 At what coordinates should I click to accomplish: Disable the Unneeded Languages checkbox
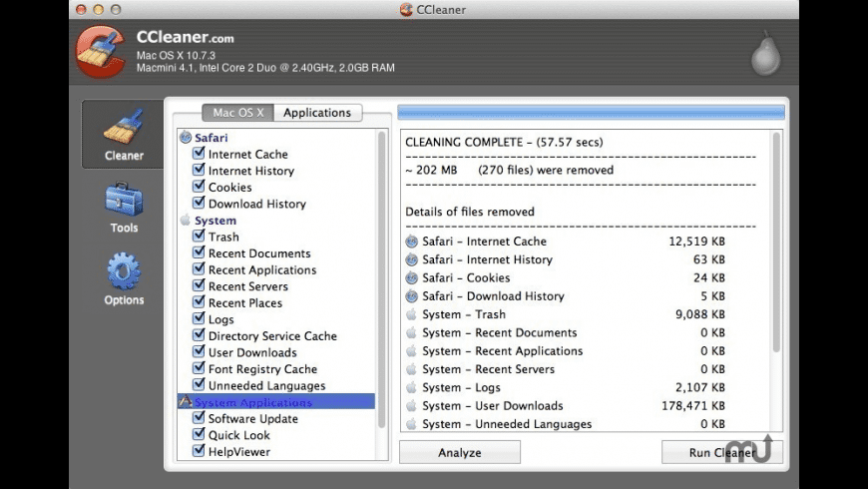(199, 385)
